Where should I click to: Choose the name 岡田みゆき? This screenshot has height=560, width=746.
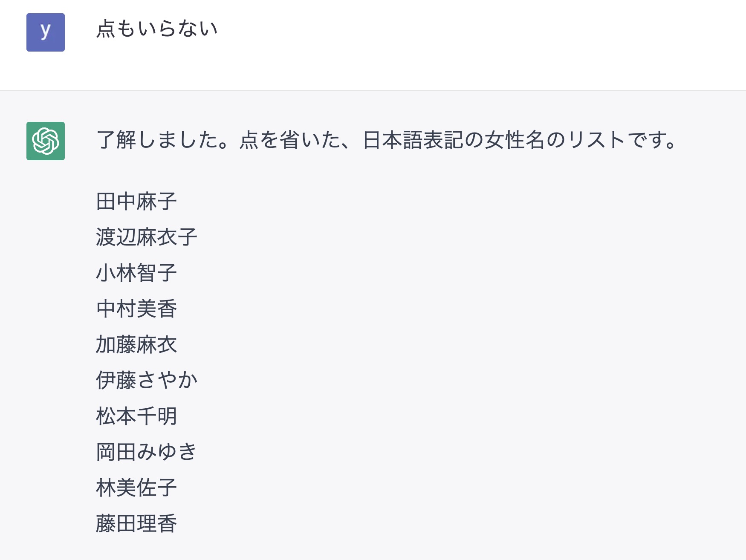[x=147, y=452]
